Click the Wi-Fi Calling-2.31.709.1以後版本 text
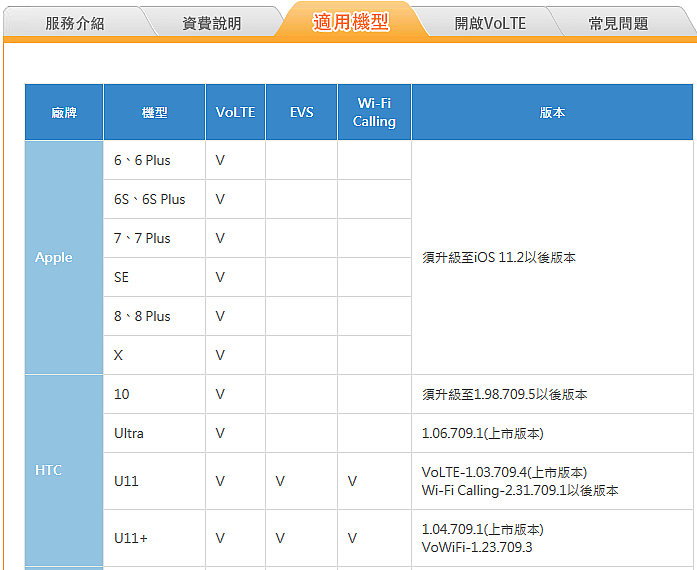The height and width of the screenshot is (570, 697). pyautogui.click(x=520, y=490)
